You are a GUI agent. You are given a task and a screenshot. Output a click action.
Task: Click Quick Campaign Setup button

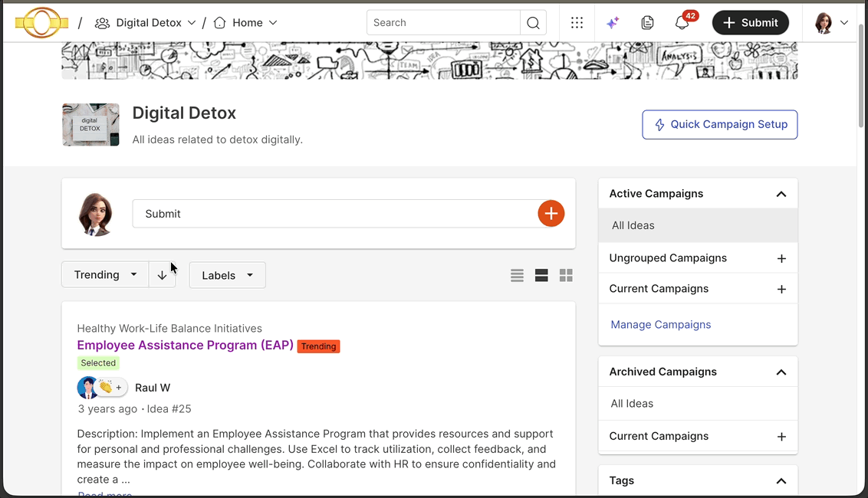tap(719, 125)
